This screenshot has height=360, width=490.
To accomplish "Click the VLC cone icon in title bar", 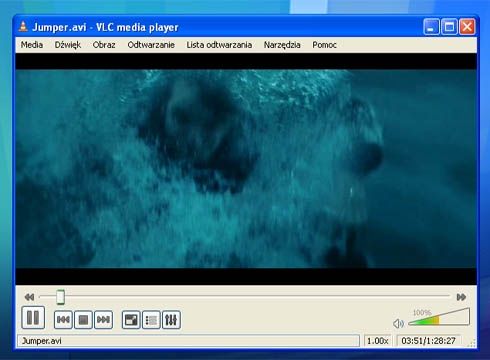I will [x=23, y=27].
